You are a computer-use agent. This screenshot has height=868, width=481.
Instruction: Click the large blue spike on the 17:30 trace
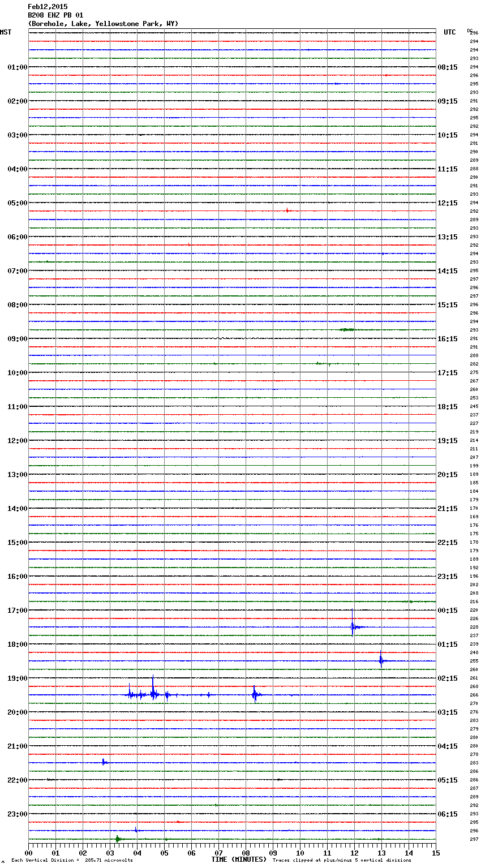click(x=353, y=624)
